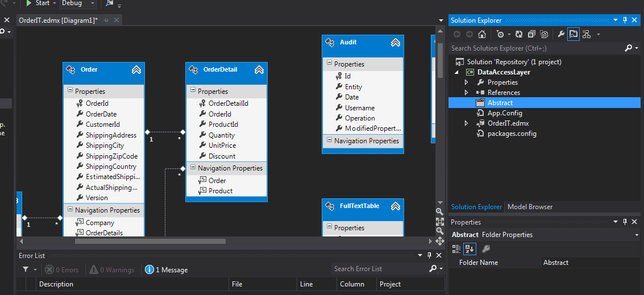
Task: Click the View Class Diagram icon
Action: pyautogui.click(x=587, y=35)
